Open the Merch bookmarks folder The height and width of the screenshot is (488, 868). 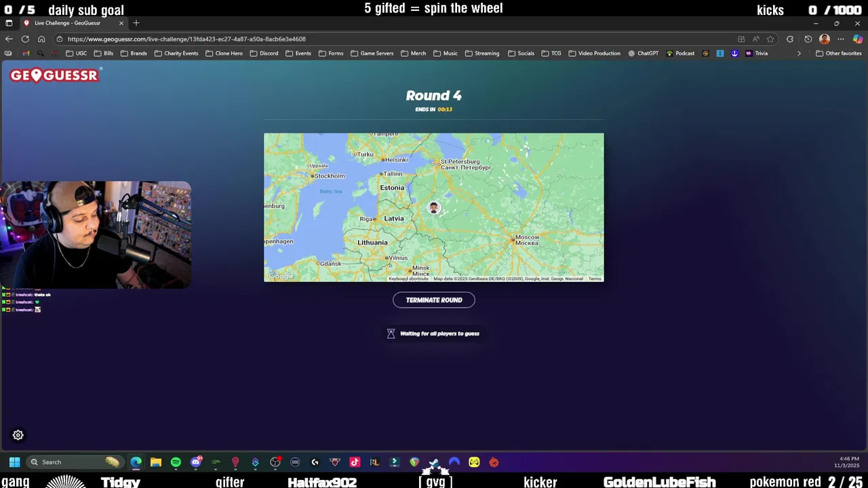coord(414,54)
